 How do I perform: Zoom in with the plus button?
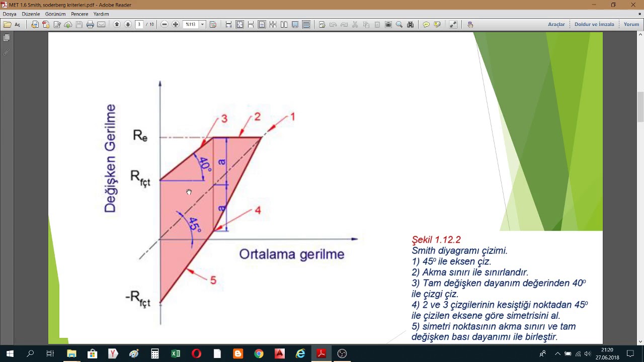pyautogui.click(x=176, y=24)
